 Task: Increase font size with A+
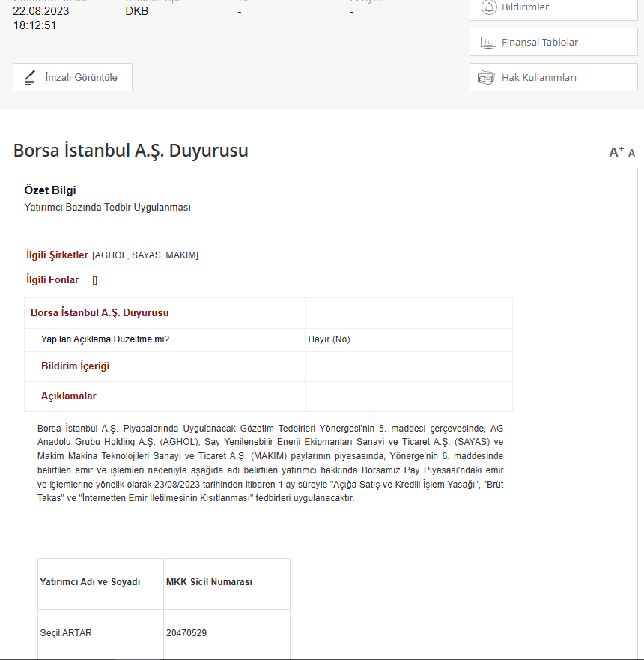616,152
